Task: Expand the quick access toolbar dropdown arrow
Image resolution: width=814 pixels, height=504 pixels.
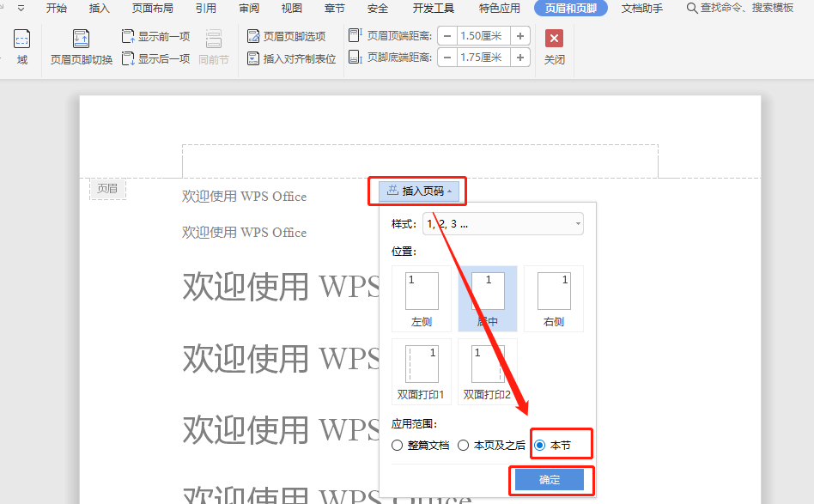Action: tap(21, 9)
